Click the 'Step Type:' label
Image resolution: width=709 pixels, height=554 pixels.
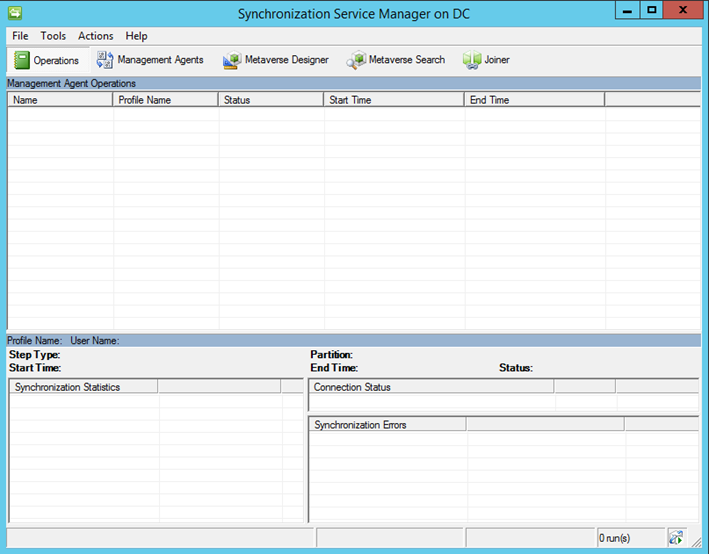34,355
